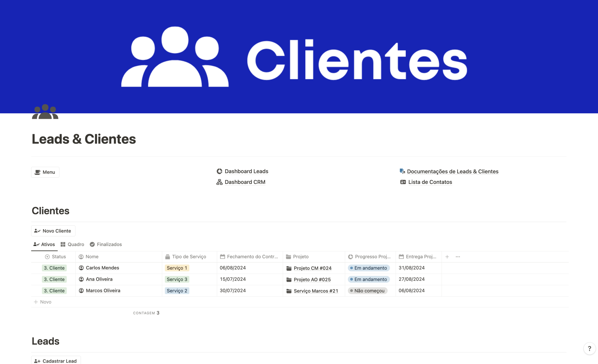The image size is (598, 364).
Task: Open the CONTAGEM calculation menu
Action: click(x=146, y=313)
